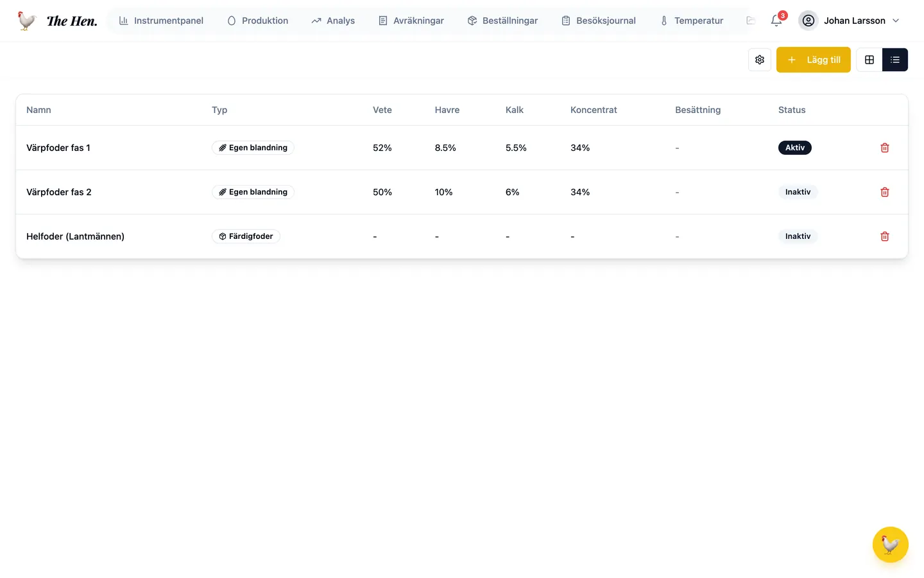
Task: Click Egen blandning tag of Värpfoder fas 2
Action: [253, 192]
